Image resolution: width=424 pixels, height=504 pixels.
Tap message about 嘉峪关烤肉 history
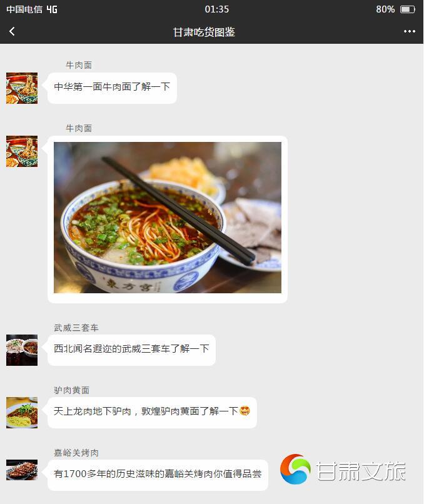(x=158, y=475)
